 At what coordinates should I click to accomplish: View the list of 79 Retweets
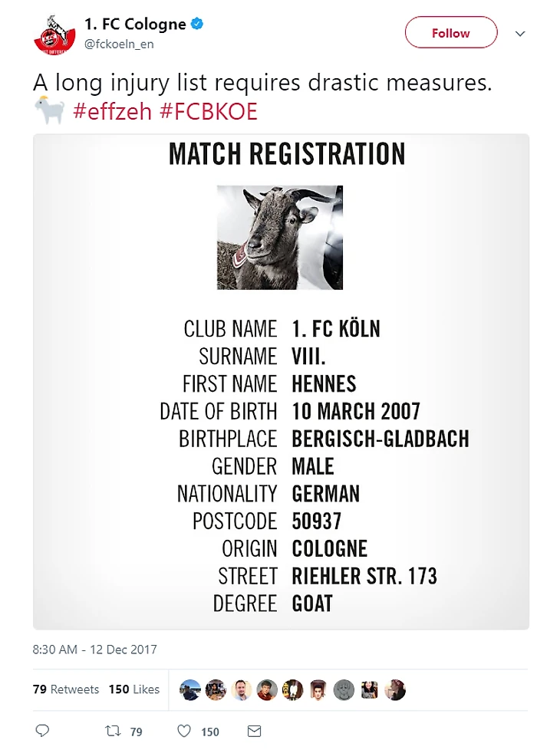click(66, 689)
